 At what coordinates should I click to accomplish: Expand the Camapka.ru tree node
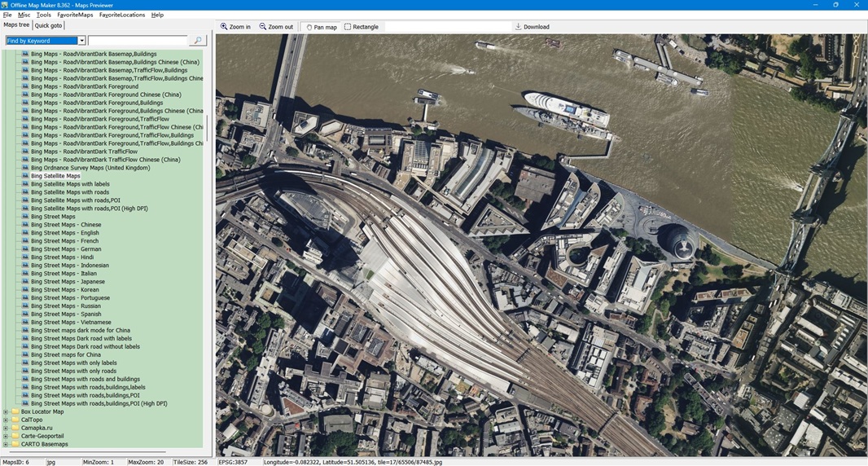click(x=6, y=429)
